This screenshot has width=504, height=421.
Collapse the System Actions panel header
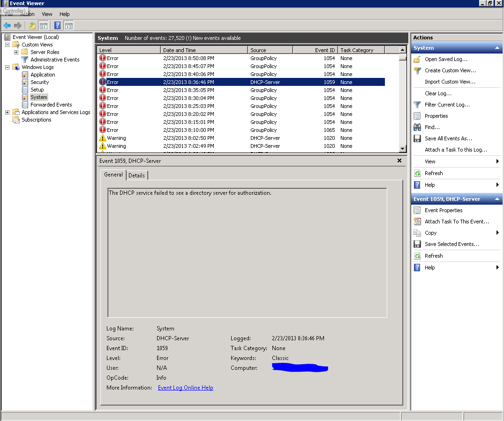(497, 48)
